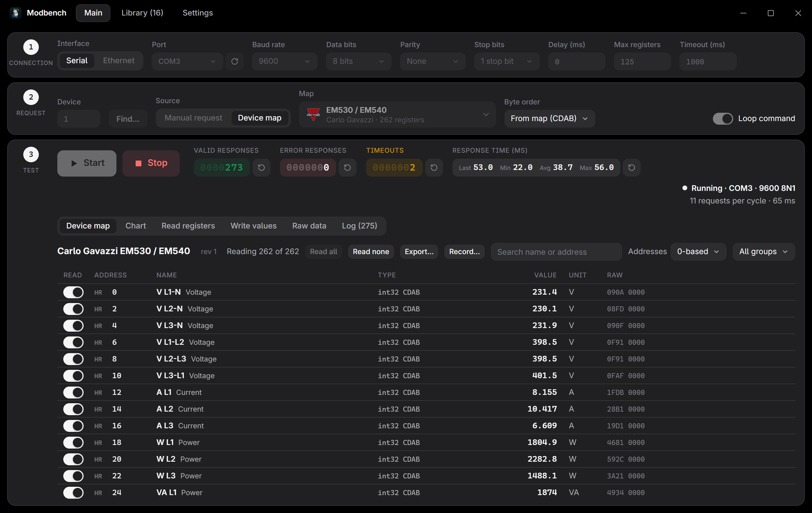Switch to the Raw data tab

click(x=309, y=226)
